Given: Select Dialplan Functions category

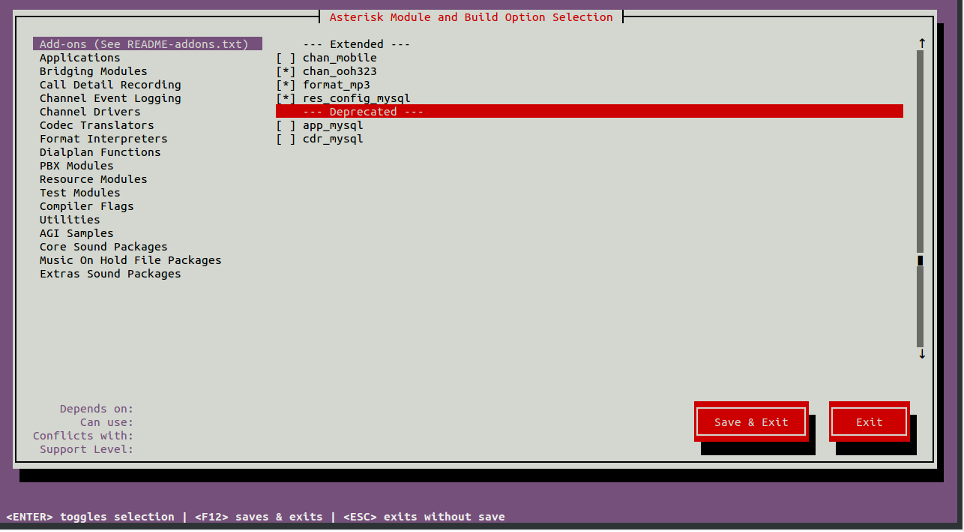Looking at the screenshot, I should point(100,152).
